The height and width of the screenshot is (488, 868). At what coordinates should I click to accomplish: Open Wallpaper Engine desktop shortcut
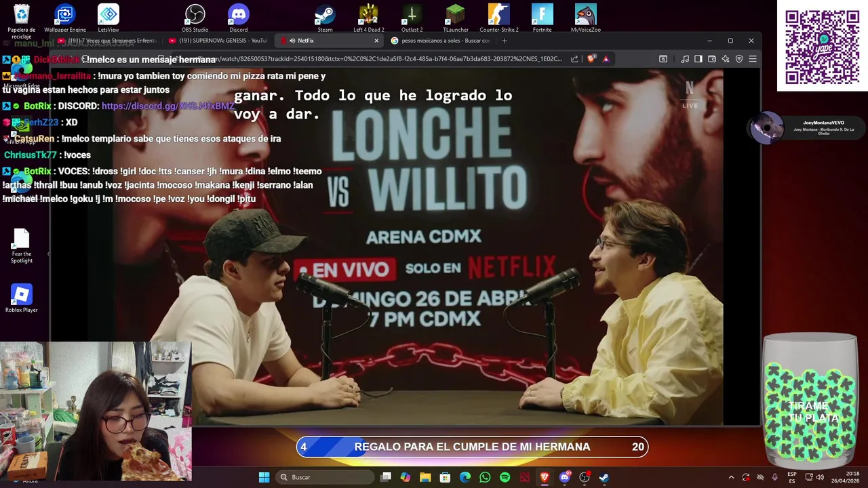pos(65,18)
